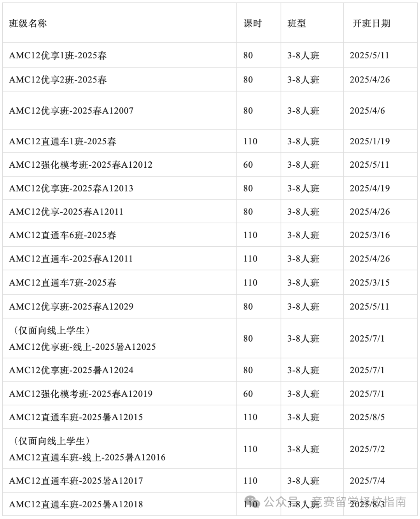Image resolution: width=420 pixels, height=519 pixels.
Task: Select the start date 2025/1/19
Action: coord(369,142)
